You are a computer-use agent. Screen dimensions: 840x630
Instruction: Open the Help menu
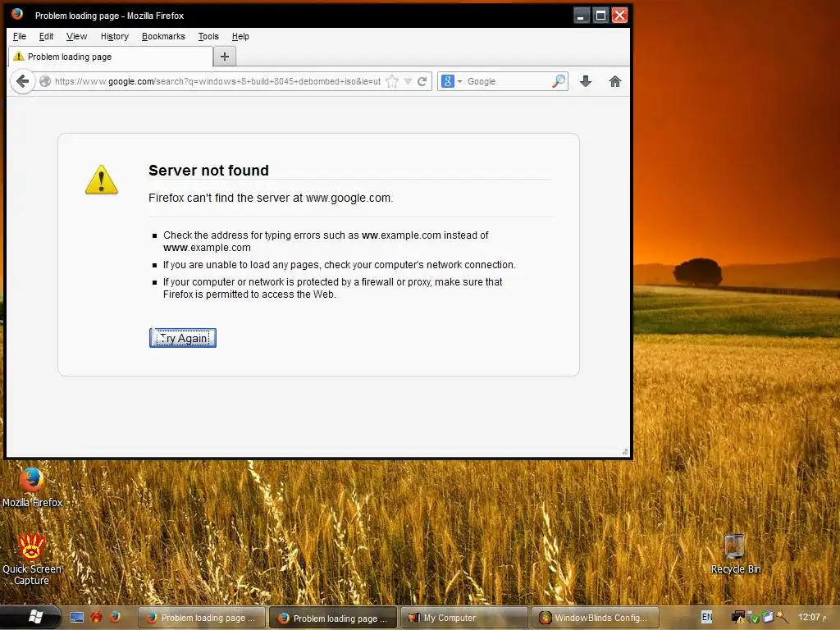coord(240,36)
